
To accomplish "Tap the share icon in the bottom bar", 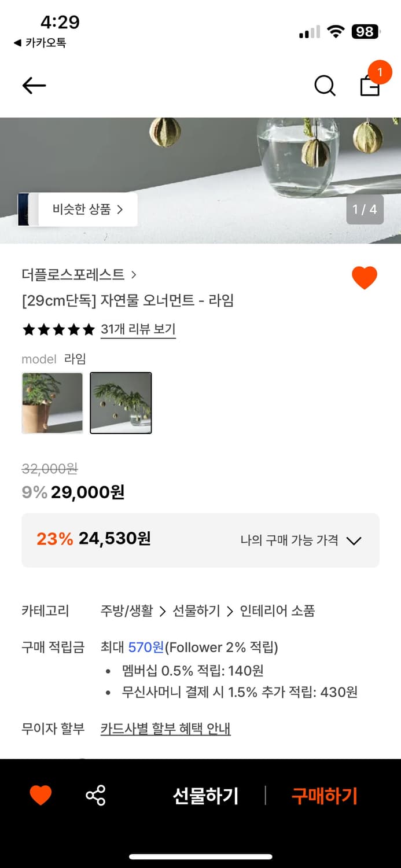I will pos(96,796).
